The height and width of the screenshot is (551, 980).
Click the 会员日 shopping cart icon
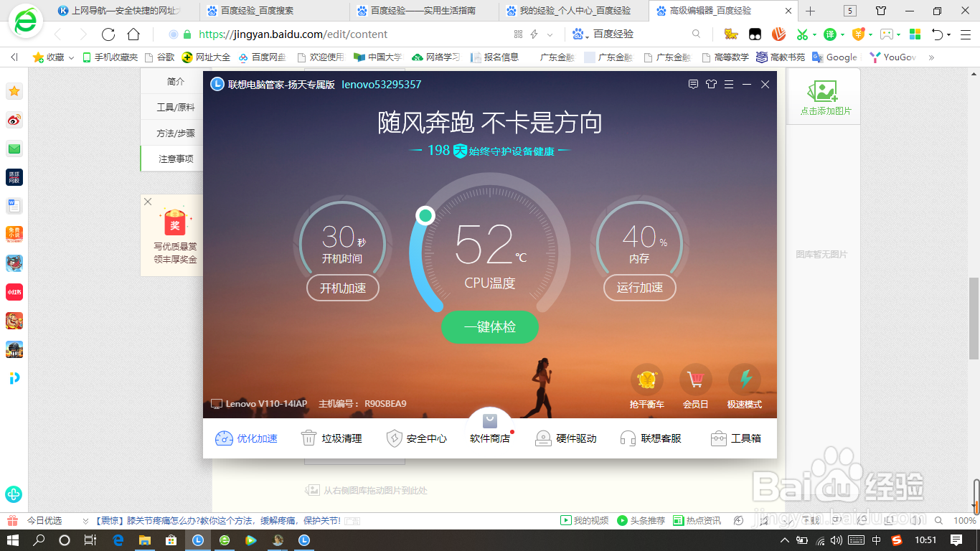(695, 380)
